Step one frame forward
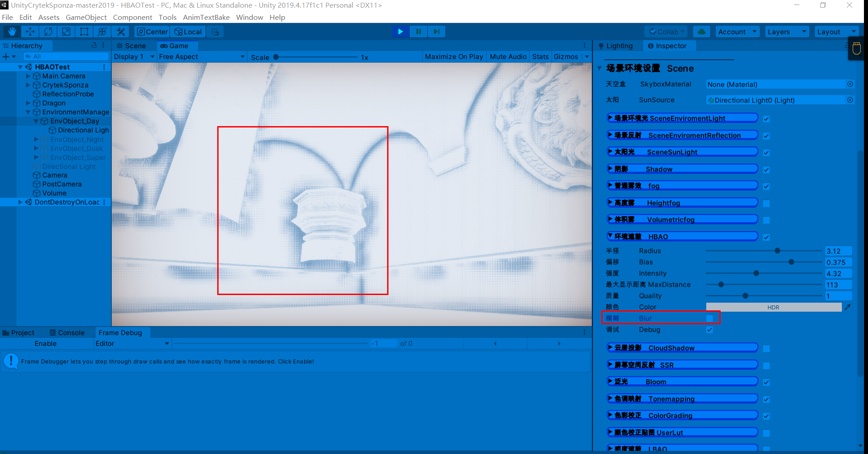 tap(436, 32)
